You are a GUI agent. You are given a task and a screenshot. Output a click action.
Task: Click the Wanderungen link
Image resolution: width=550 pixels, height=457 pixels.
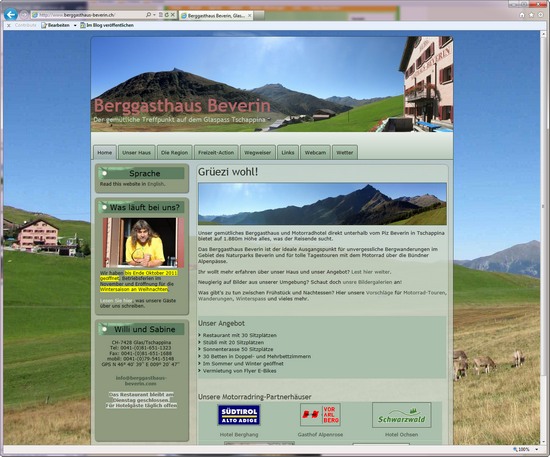(215, 299)
